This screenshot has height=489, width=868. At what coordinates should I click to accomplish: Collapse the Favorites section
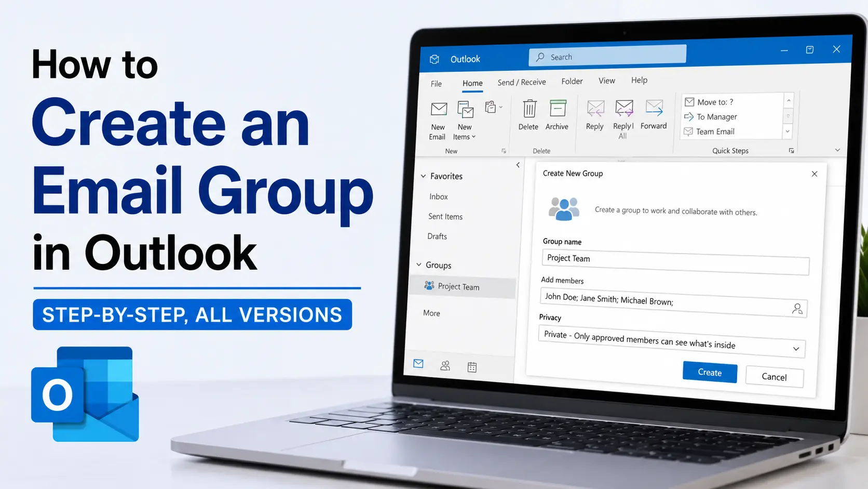click(x=423, y=176)
